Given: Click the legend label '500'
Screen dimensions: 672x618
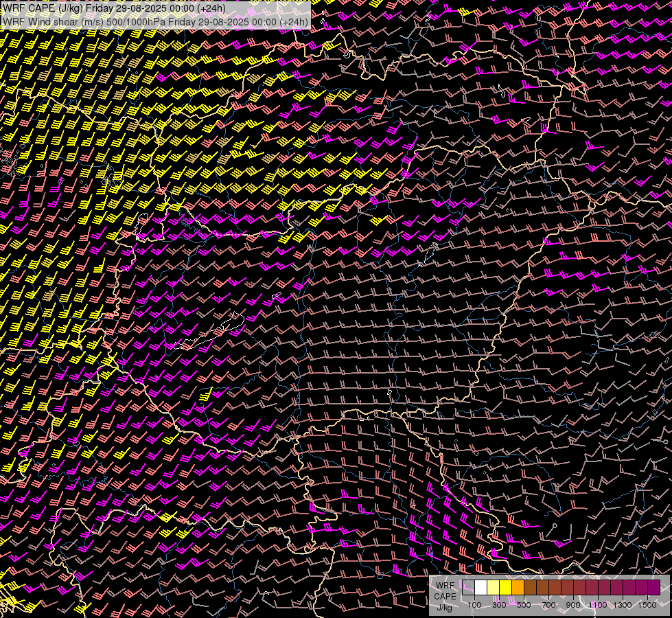Looking at the screenshot, I should (524, 605).
